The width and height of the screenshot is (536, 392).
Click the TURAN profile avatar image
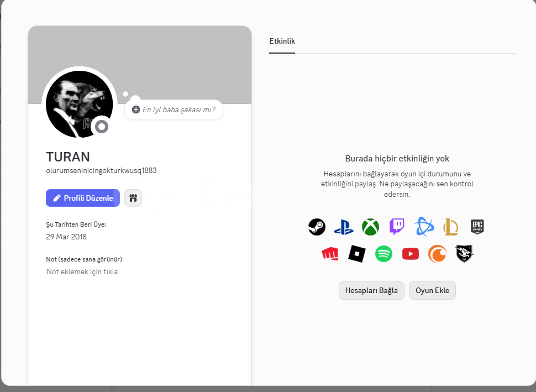point(80,104)
